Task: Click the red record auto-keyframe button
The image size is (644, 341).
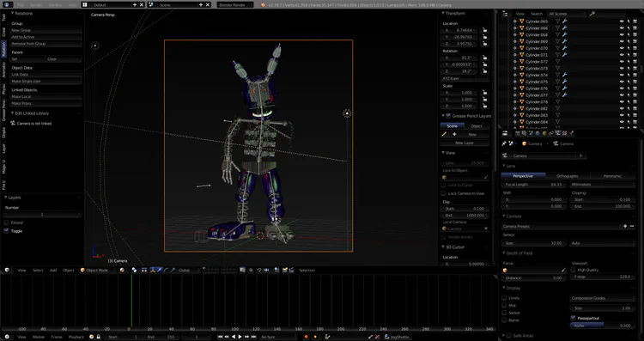Action: click(306, 337)
